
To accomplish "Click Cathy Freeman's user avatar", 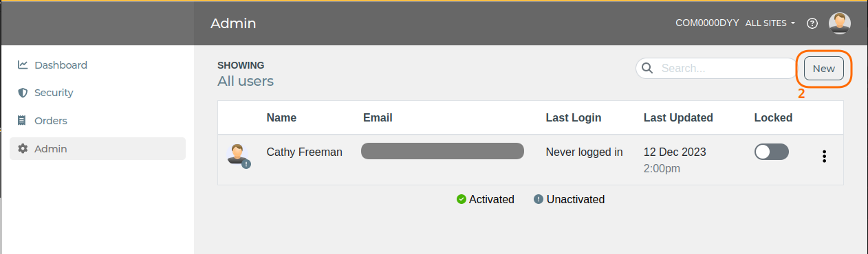I will coord(238,155).
